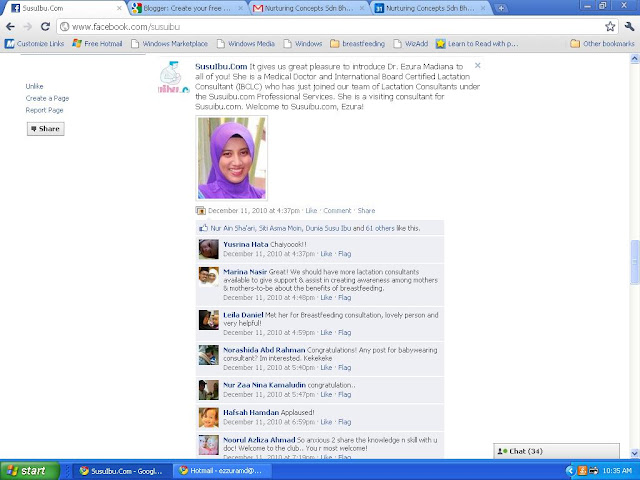Click the browser forward arrow
Image resolution: width=640 pixels, height=480 pixels.
pos(28,27)
